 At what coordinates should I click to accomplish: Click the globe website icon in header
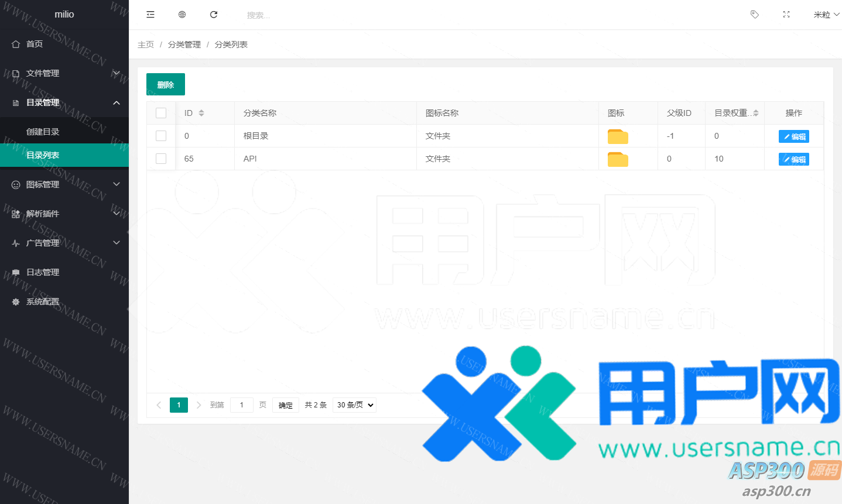coord(182,15)
